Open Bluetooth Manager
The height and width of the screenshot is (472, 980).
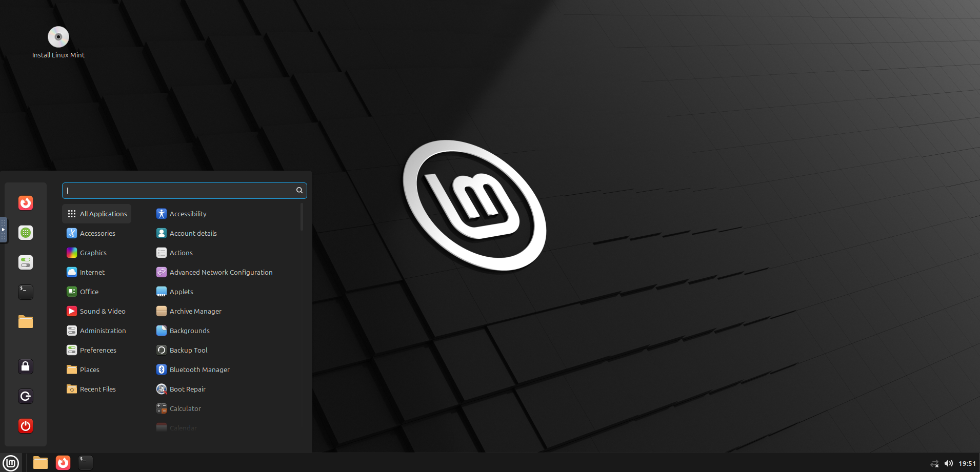(x=226, y=370)
